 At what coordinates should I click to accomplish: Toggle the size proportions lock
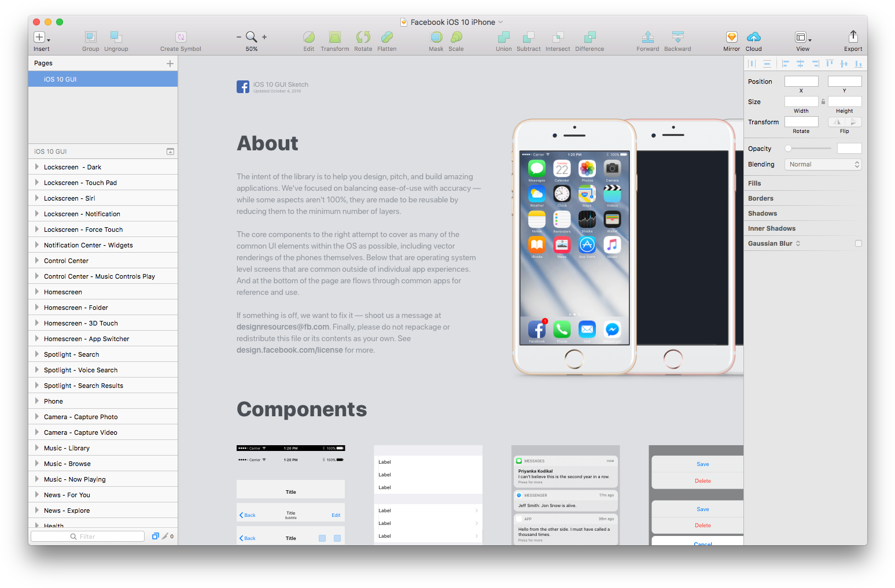tap(823, 102)
